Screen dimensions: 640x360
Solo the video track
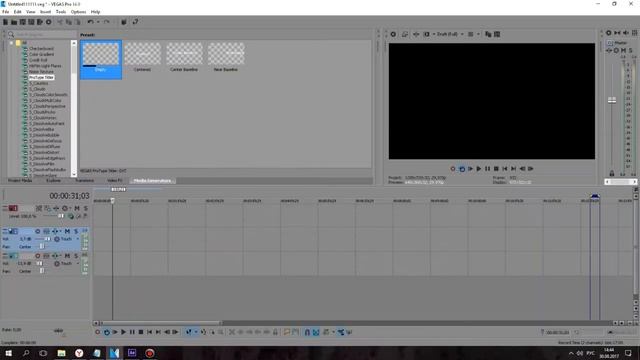pyautogui.click(x=86, y=209)
